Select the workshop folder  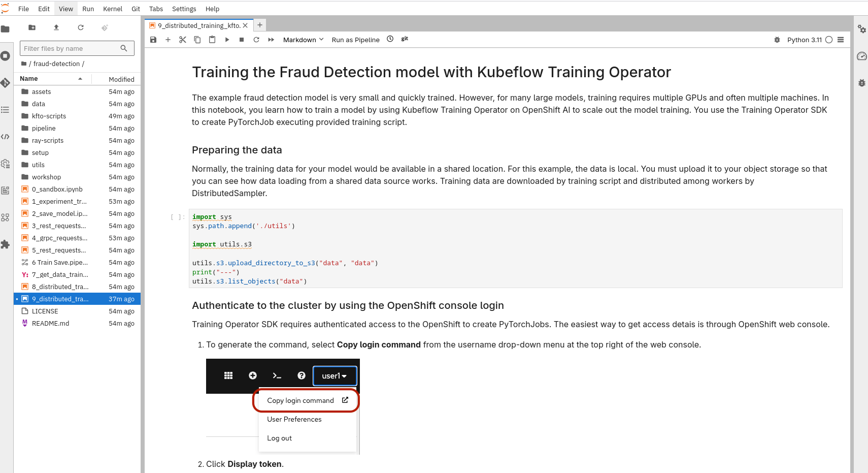pos(77,177)
